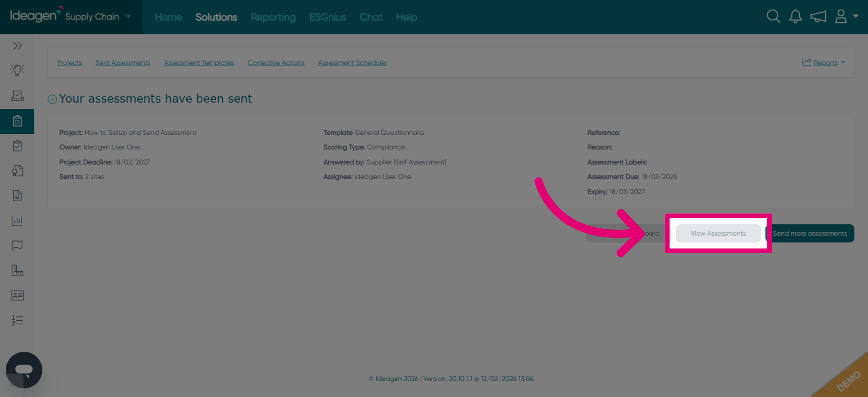Expand the Reports dropdown
Viewport: 868px width, 397px height.
click(x=823, y=62)
